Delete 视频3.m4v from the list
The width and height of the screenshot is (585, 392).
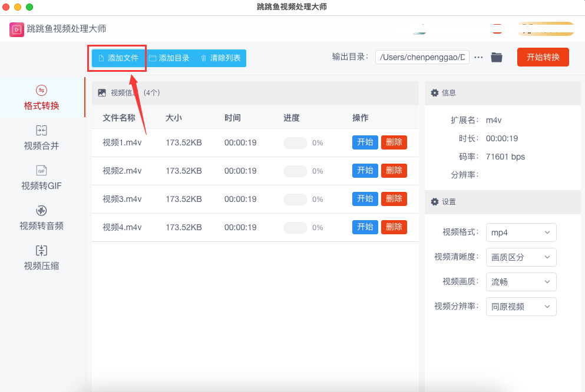[394, 199]
